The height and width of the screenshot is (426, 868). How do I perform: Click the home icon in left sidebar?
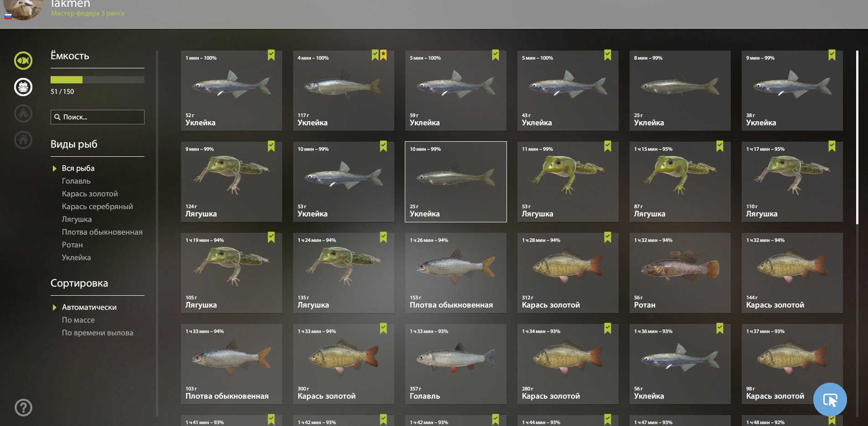pyautogui.click(x=23, y=139)
